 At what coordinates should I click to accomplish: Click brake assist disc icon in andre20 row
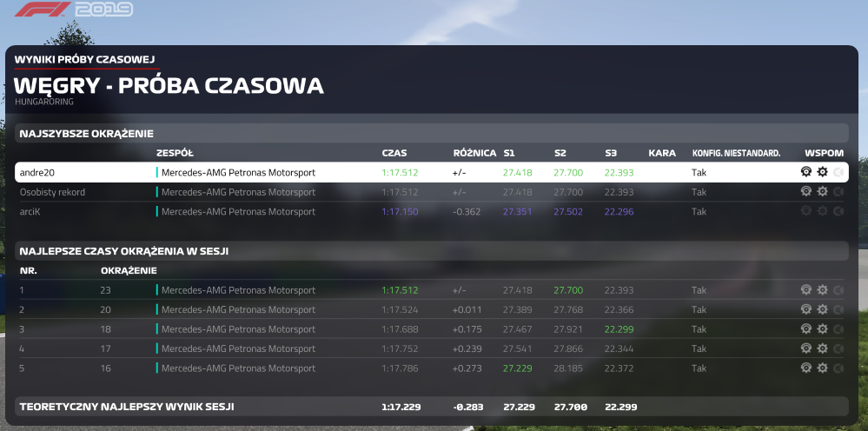click(x=838, y=172)
